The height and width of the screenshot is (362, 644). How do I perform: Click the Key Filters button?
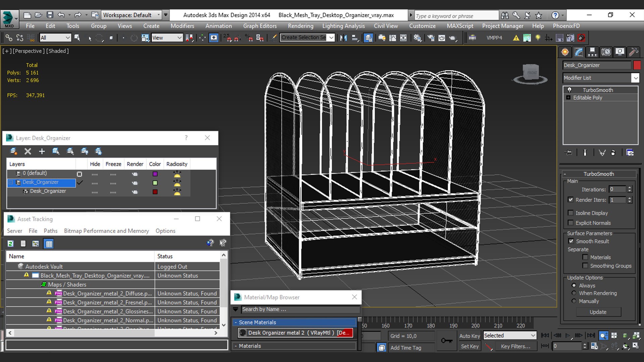[516, 347]
